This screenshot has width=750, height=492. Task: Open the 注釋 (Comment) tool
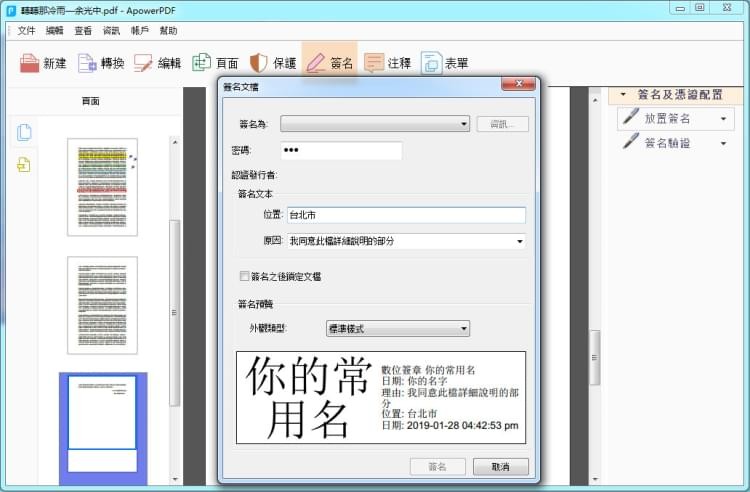pos(374,63)
